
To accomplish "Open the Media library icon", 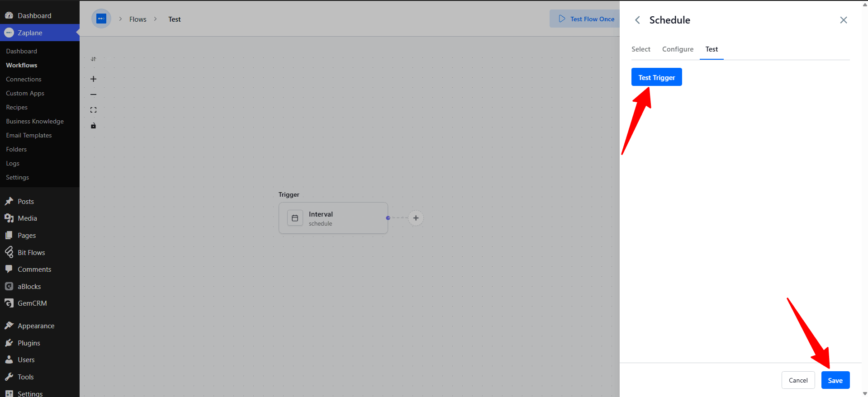I will coord(9,218).
